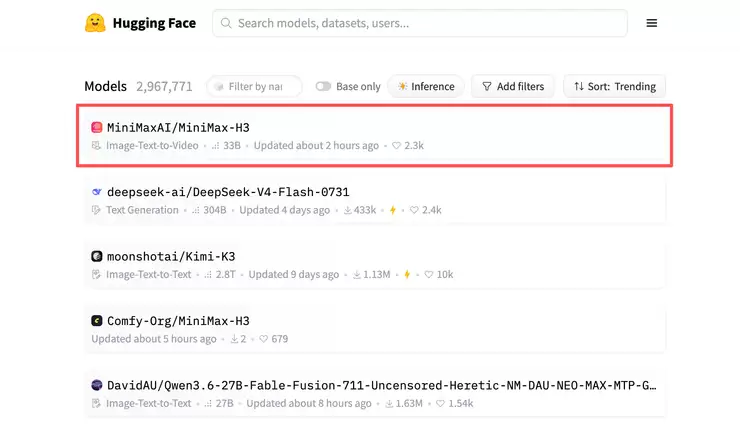Click the download icon on Comfy-Org row

tap(234, 339)
